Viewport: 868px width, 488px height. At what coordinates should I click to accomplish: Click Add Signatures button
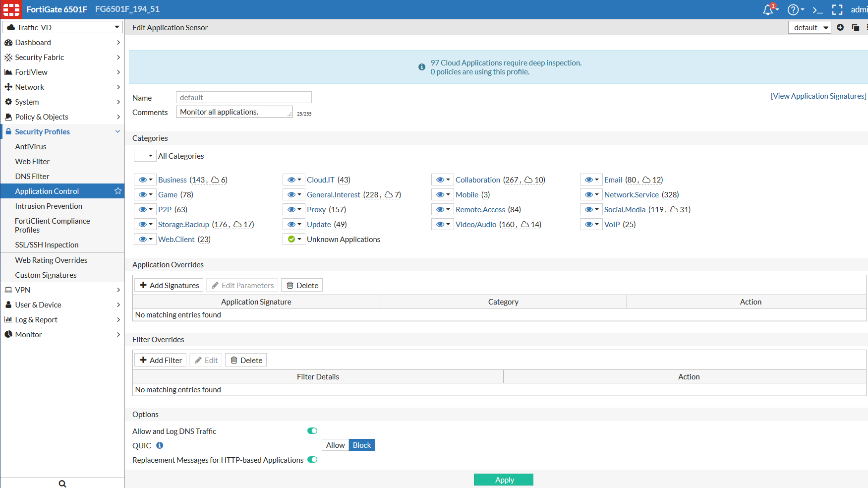click(169, 285)
